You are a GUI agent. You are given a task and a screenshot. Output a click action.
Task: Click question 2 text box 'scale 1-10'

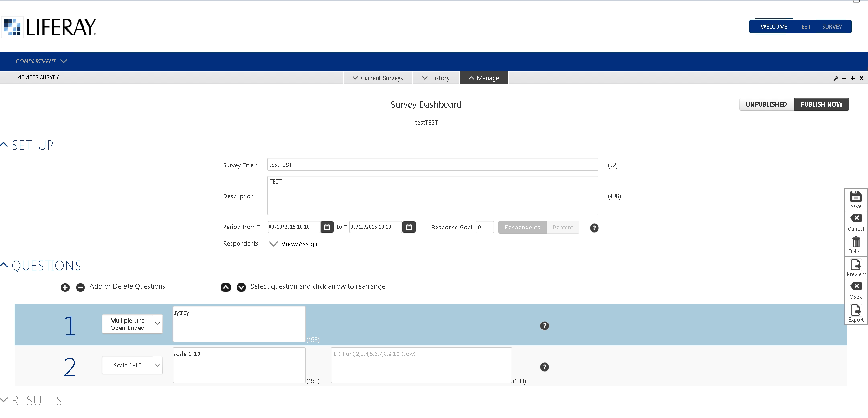239,365
